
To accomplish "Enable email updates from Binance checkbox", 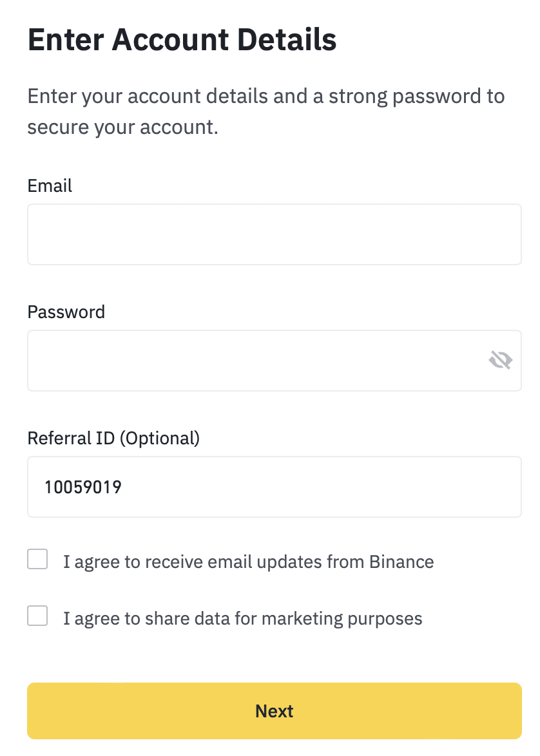I will pyautogui.click(x=37, y=559).
